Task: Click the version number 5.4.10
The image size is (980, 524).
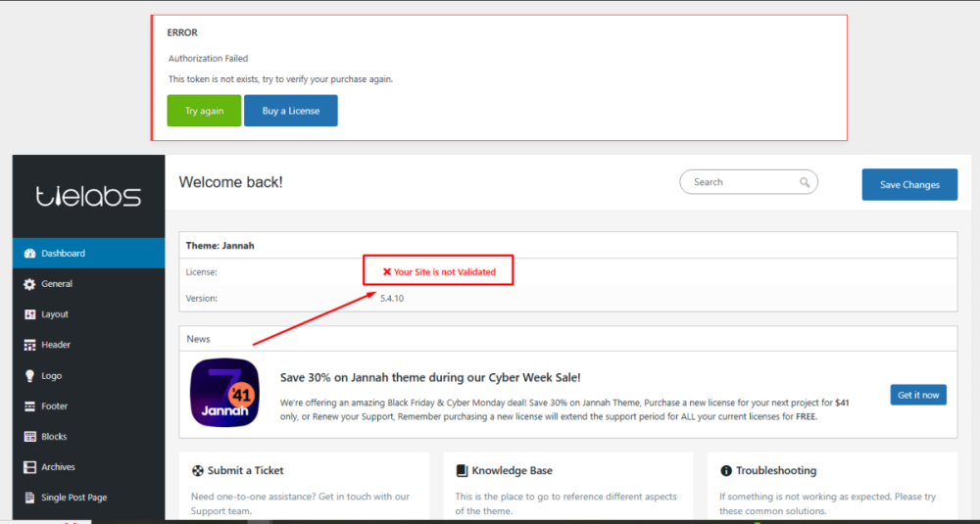Action: [x=392, y=298]
